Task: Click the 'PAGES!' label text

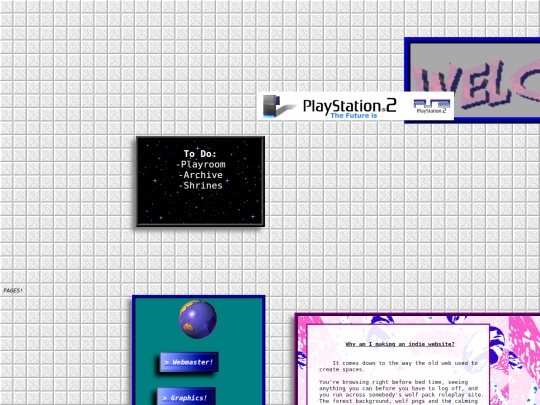Action: point(13,290)
